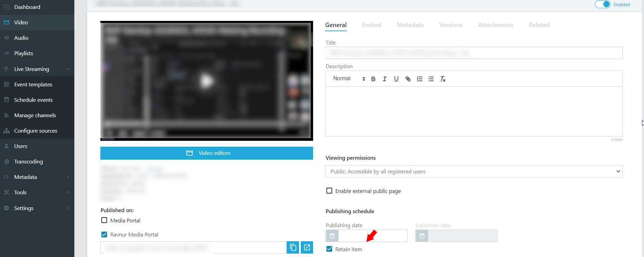This screenshot has height=257, width=644.
Task: Click the Settings gear icon
Action: pyautogui.click(x=7, y=208)
